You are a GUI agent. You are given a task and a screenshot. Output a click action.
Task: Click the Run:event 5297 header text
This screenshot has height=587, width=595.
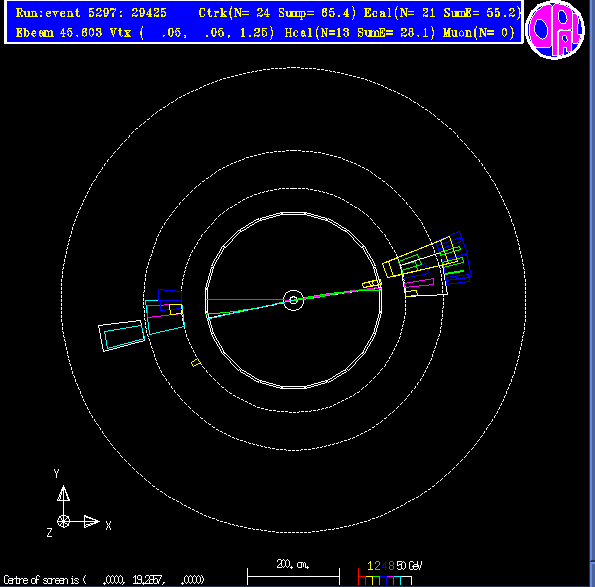[x=91, y=13]
